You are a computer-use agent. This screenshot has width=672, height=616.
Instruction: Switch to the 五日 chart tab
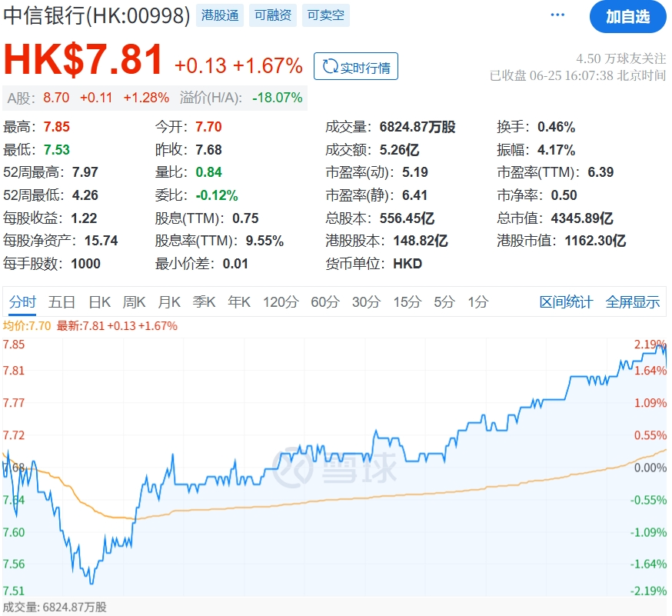click(62, 302)
